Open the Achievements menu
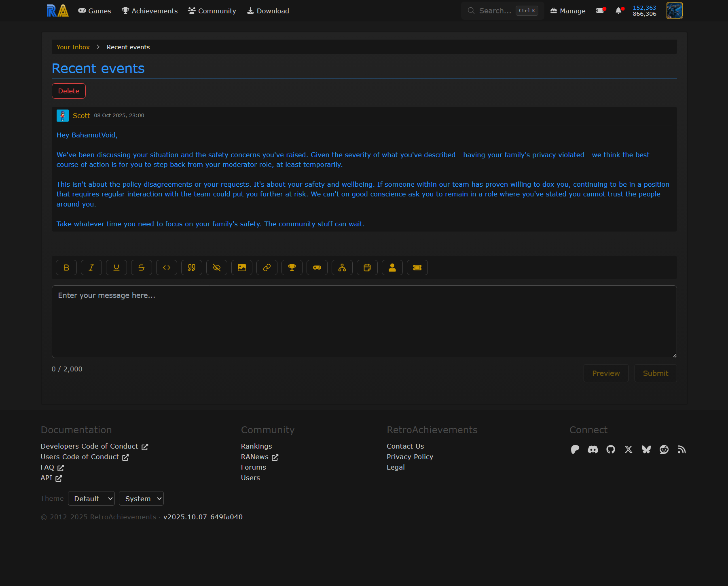The height and width of the screenshot is (586, 728). tap(150, 11)
